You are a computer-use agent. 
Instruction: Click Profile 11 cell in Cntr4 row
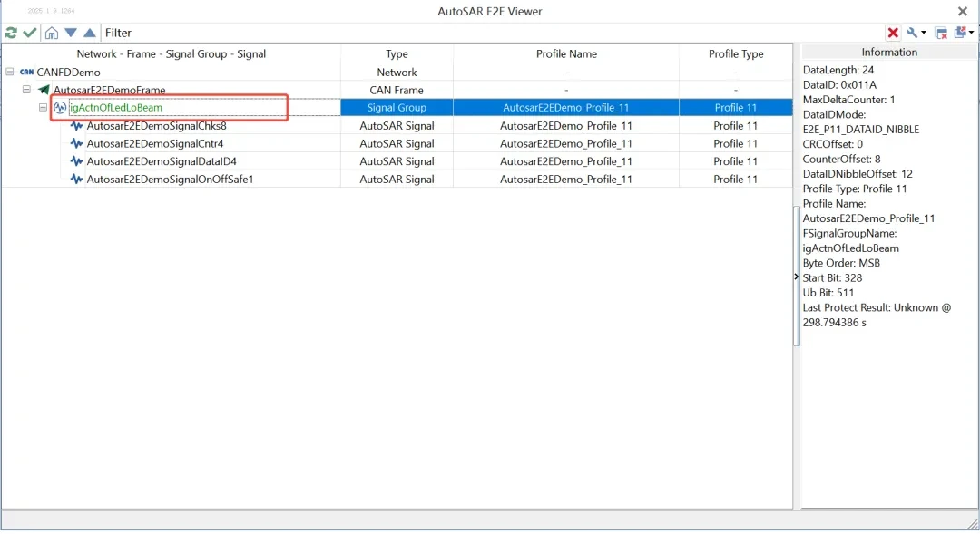click(x=736, y=143)
